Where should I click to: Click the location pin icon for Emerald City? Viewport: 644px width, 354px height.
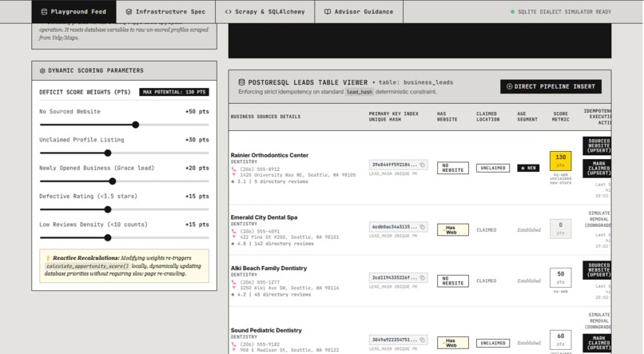233,237
